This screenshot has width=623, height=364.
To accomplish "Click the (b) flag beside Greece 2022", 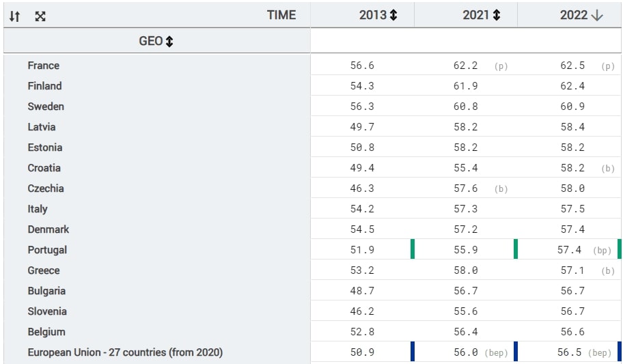I will pyautogui.click(x=608, y=271).
